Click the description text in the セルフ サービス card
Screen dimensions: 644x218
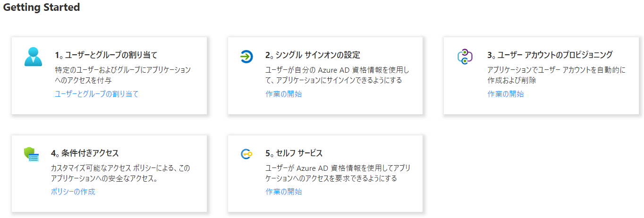coord(337,173)
